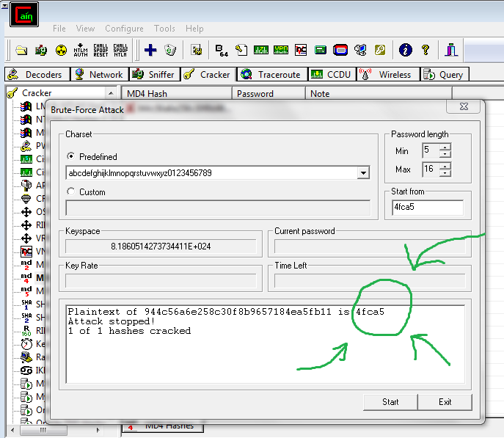This screenshot has width=504, height=438.
Task: Select the SHA-2 Hashes tree item
Action: tap(32, 318)
